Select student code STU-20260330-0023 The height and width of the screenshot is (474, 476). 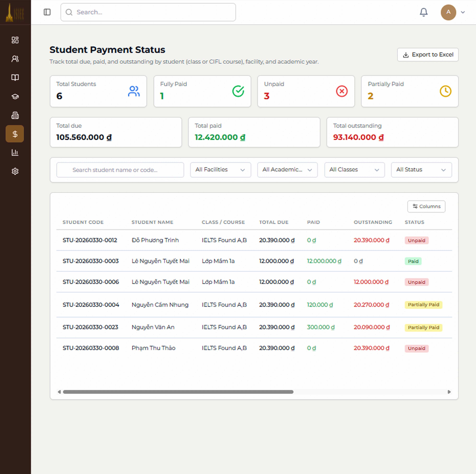point(90,327)
